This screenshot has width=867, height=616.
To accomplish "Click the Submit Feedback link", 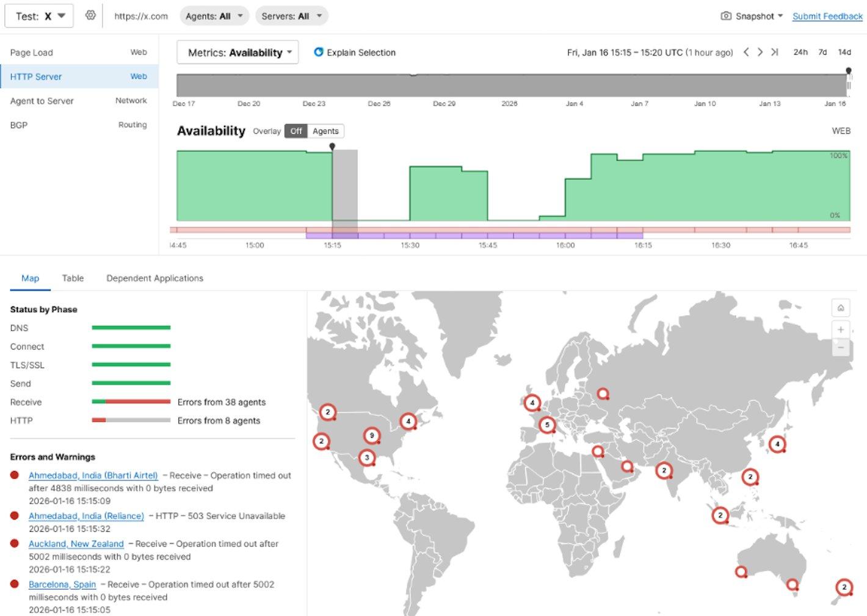I will click(x=827, y=16).
